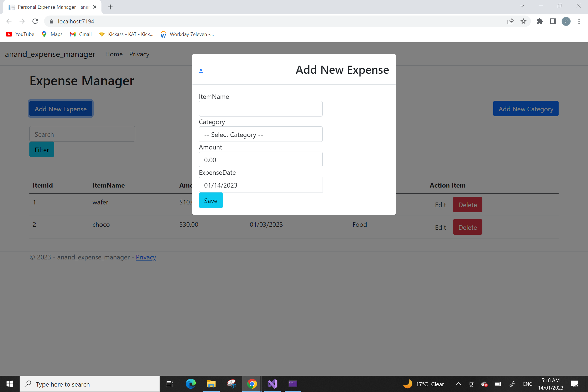Expand hidden icons in the system tray

point(458,384)
